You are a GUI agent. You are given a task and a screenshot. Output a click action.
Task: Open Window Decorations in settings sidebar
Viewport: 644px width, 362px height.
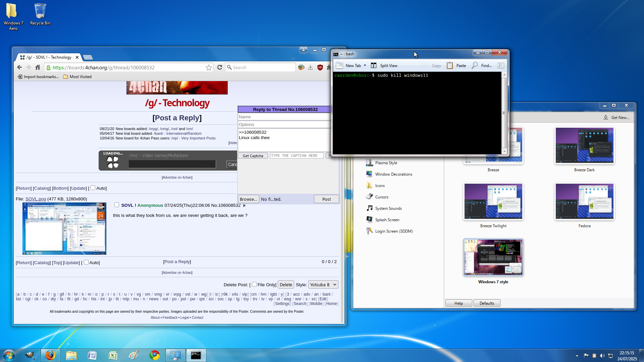pos(389,174)
